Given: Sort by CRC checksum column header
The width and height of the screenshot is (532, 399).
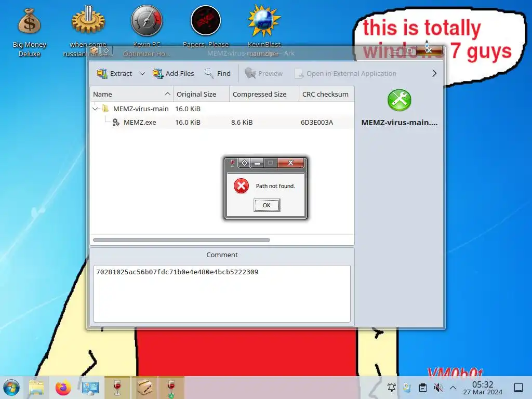Looking at the screenshot, I should 326,94.
